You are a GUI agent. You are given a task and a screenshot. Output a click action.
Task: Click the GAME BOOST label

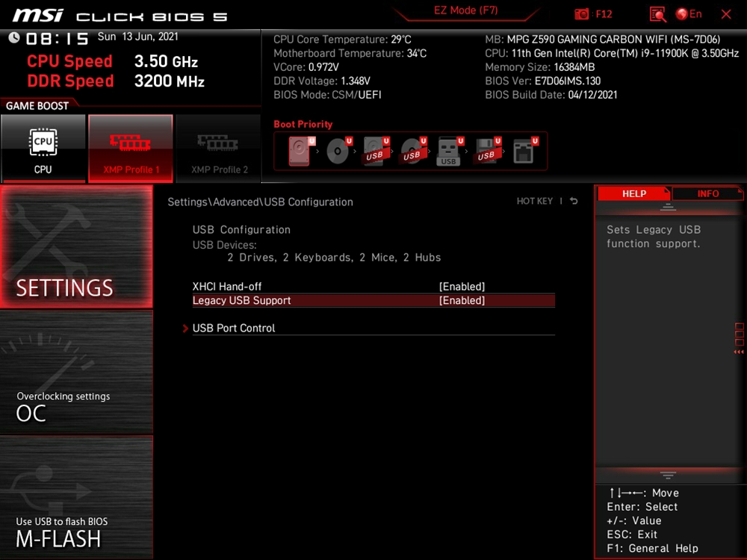click(x=37, y=106)
